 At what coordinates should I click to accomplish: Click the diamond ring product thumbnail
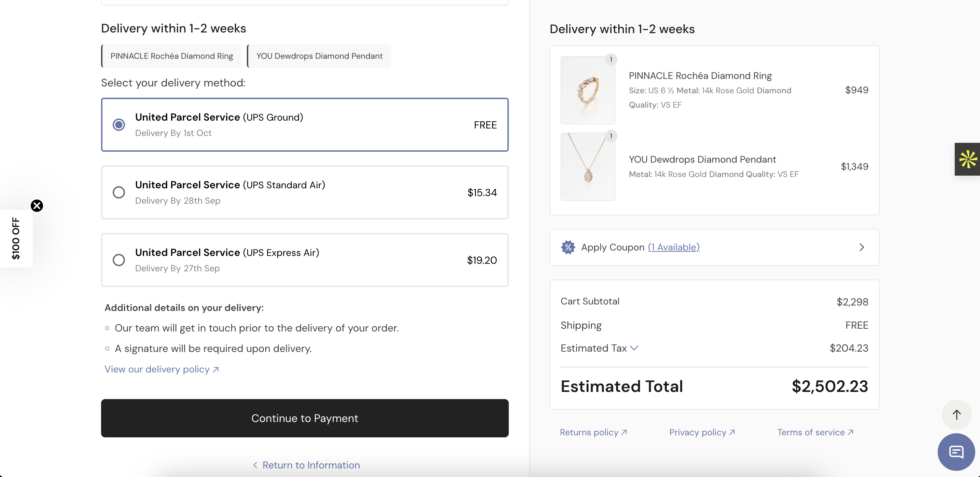click(x=588, y=90)
